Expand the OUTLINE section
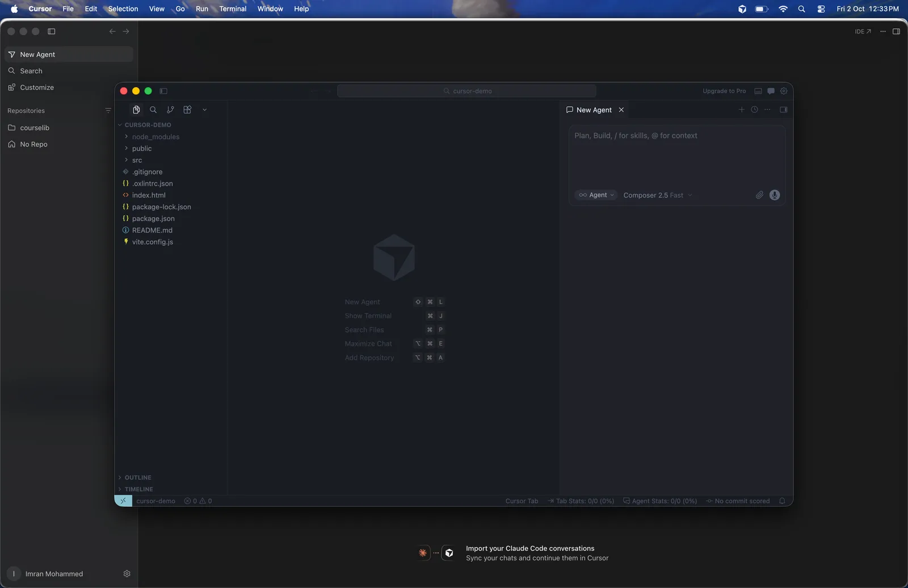Screen dimensions: 908x588 pyautogui.click(x=171, y=477)
